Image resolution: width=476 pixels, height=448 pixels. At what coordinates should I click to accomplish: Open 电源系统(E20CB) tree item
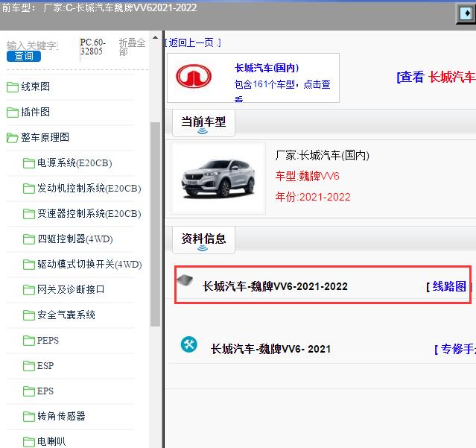(x=74, y=163)
